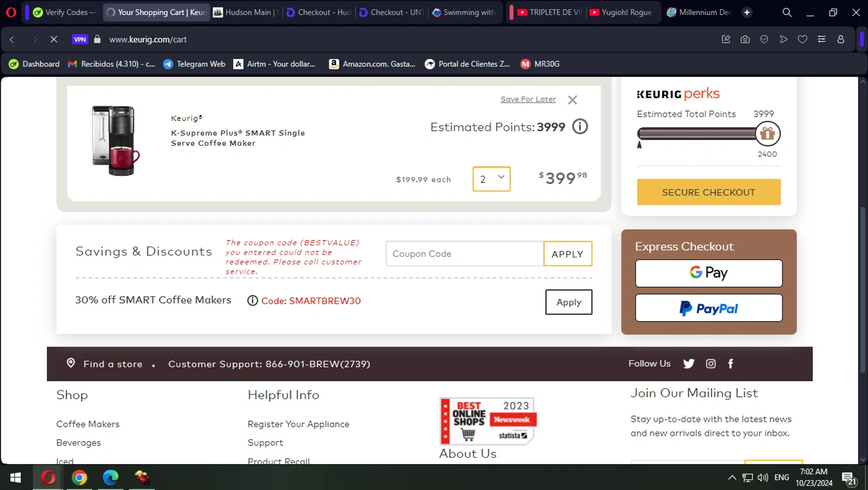The image size is (868, 490).
Task: Open the notification center icon
Action: [849, 478]
